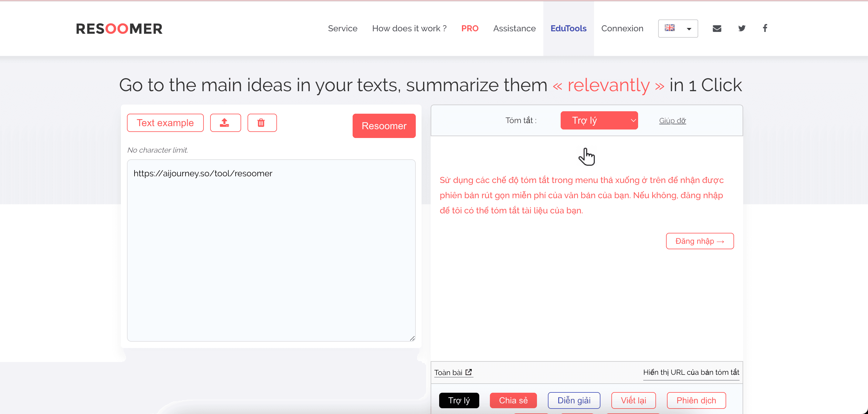Click the trash delete icon button
Viewport: 868px width, 414px height.
coord(261,123)
